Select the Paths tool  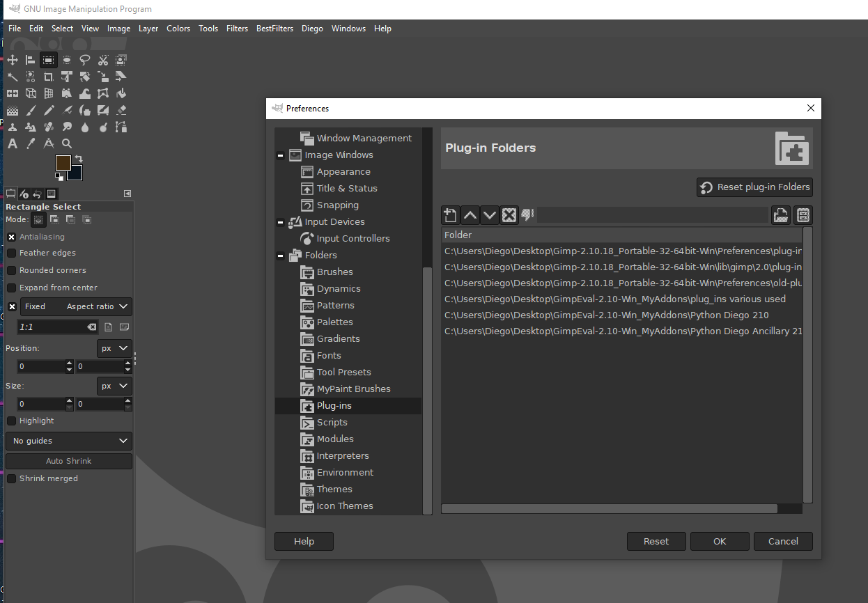[121, 127]
